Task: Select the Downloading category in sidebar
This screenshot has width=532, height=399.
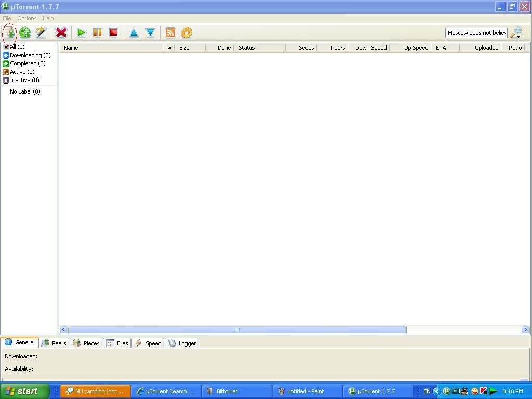Action: (30, 55)
